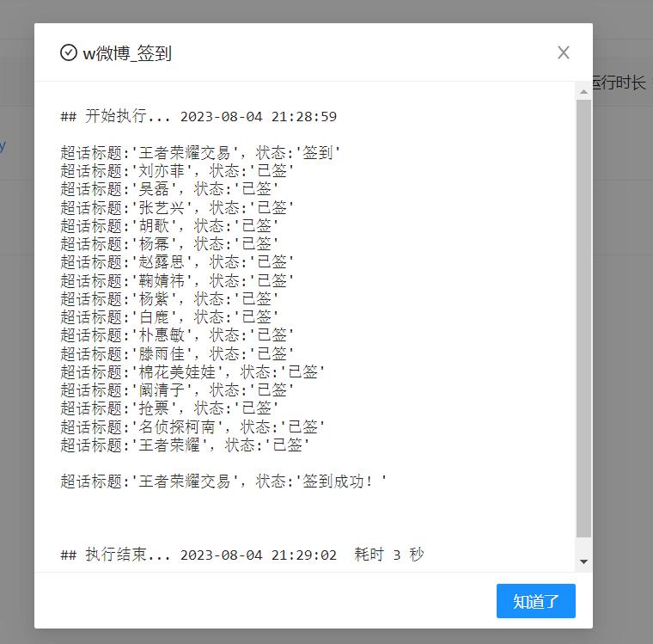The image size is (653, 644).
Task: Click the 执行结束 耗时 3 秒 line
Action: tap(242, 555)
